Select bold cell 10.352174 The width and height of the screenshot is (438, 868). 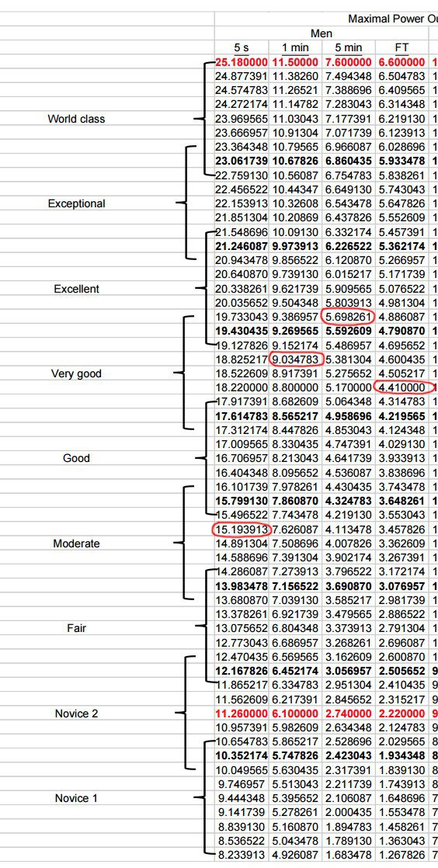click(x=242, y=755)
